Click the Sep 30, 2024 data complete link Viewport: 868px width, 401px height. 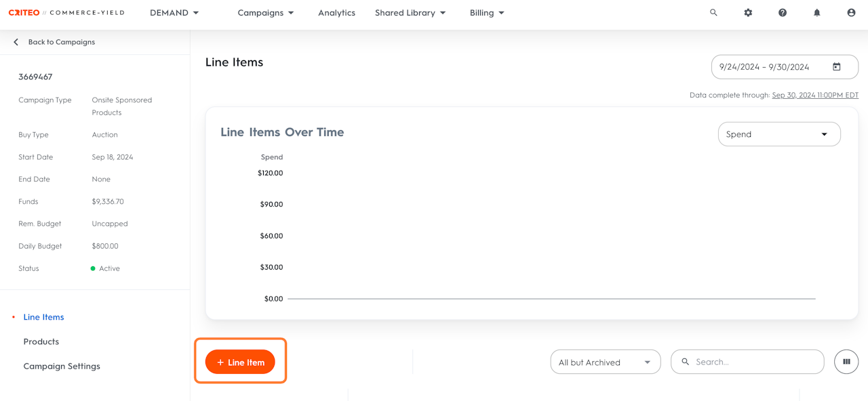[x=815, y=96]
